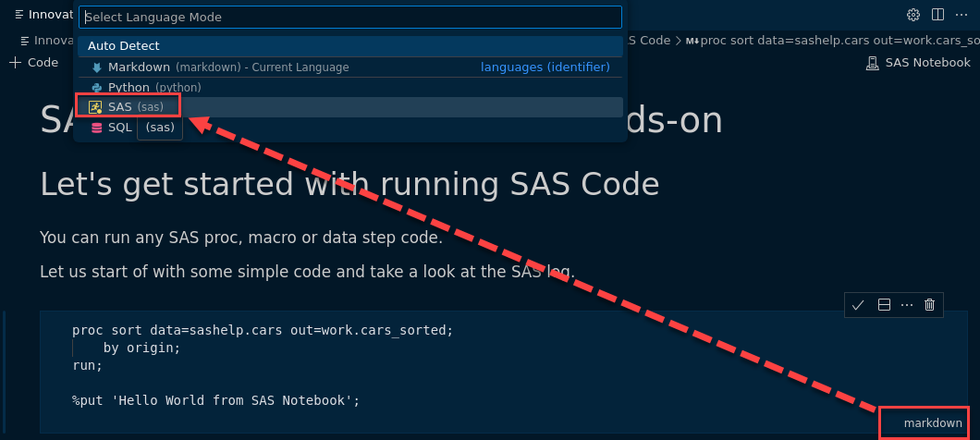Select SQL language mode
Viewport: 980px width, 440px height.
119,128
